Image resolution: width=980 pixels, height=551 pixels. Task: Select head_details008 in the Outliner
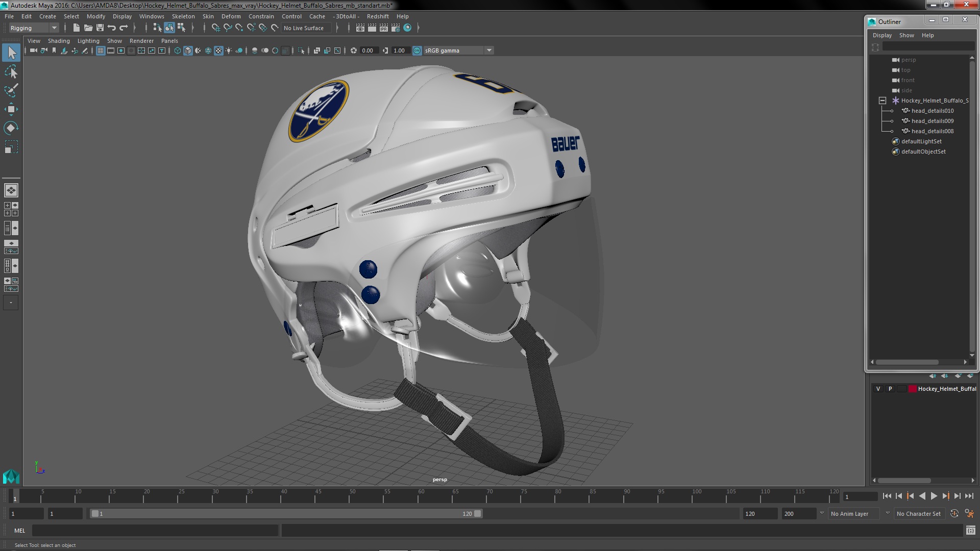932,131
